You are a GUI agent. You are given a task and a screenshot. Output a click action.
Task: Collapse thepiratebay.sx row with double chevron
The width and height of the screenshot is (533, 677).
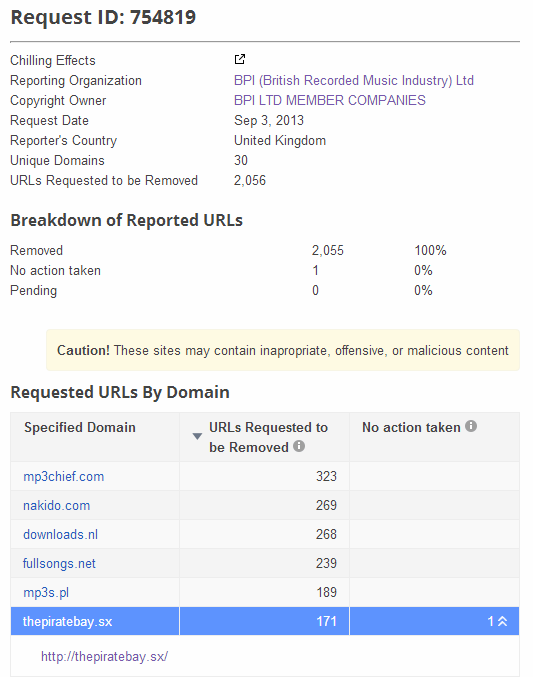tap(502, 621)
